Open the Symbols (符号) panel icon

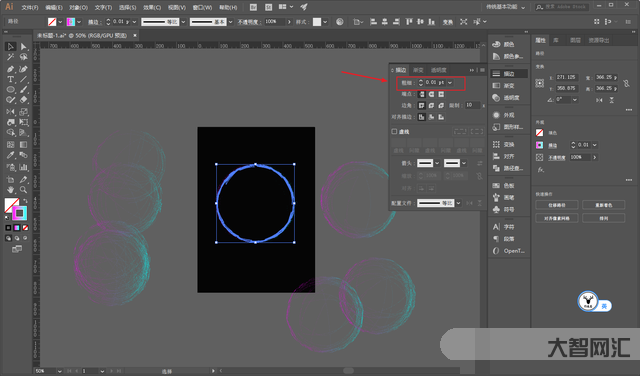[496, 209]
